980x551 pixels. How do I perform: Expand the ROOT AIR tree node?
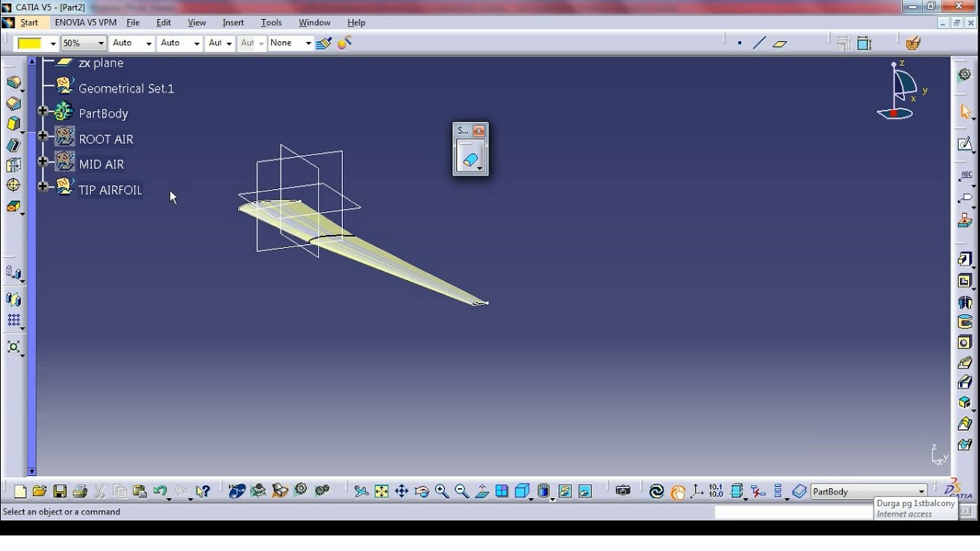[x=43, y=137]
